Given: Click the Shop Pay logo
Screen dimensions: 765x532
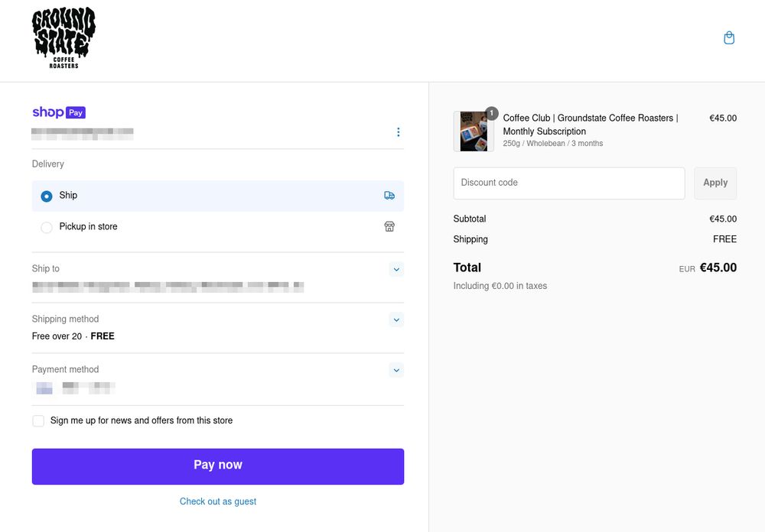Looking at the screenshot, I should [x=59, y=112].
